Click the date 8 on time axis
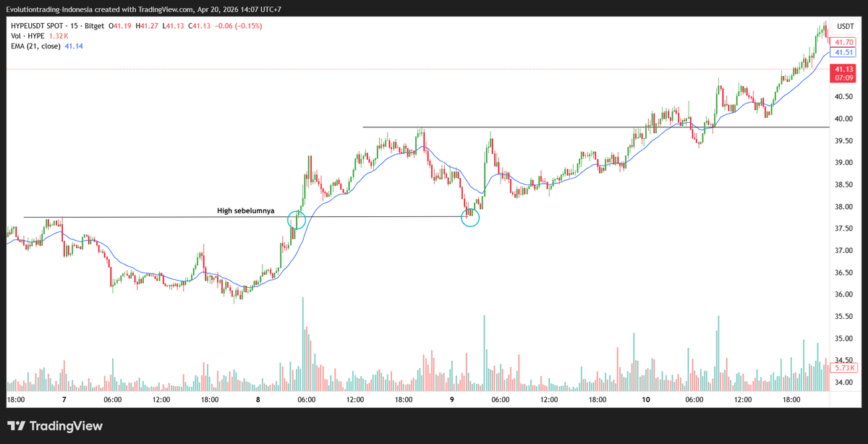 point(258,399)
